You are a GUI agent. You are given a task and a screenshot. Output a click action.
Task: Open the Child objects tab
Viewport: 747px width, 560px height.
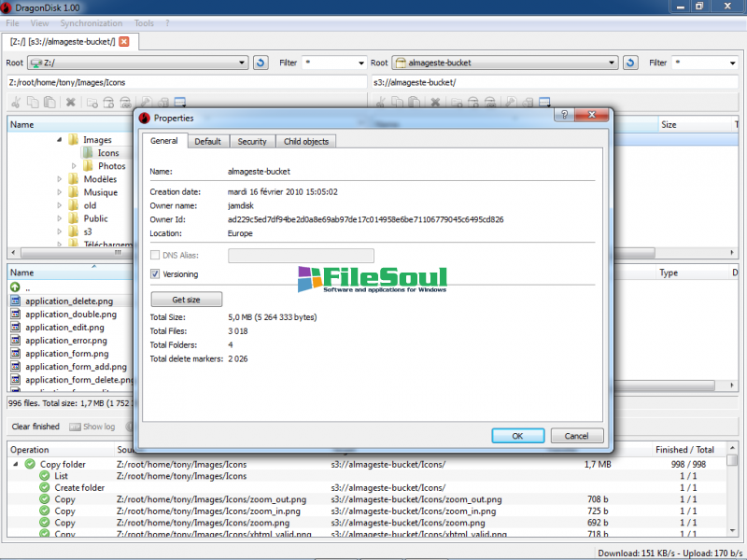(305, 141)
